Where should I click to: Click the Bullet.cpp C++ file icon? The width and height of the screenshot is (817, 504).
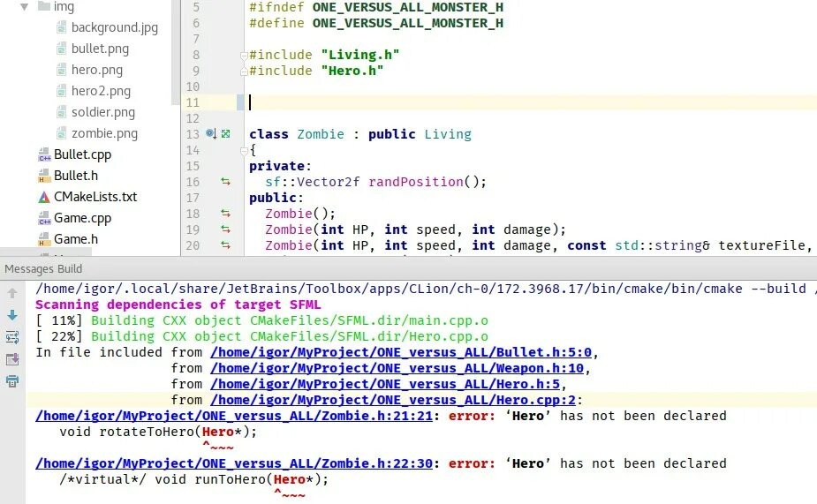pyautogui.click(x=44, y=154)
